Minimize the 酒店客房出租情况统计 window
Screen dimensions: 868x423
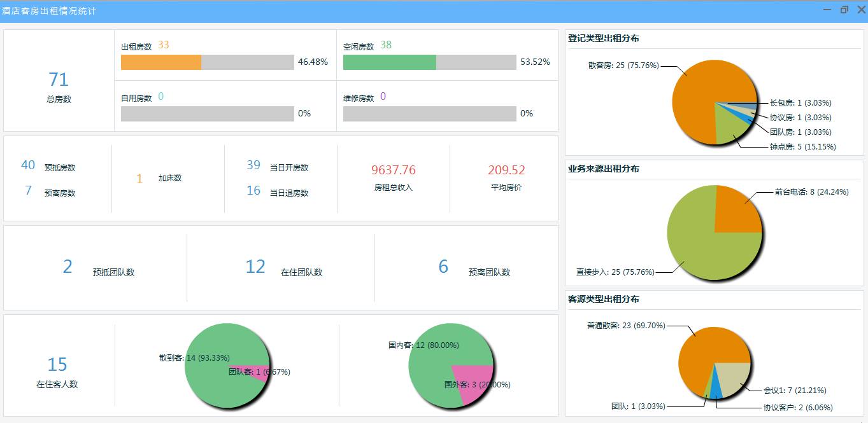827,10
